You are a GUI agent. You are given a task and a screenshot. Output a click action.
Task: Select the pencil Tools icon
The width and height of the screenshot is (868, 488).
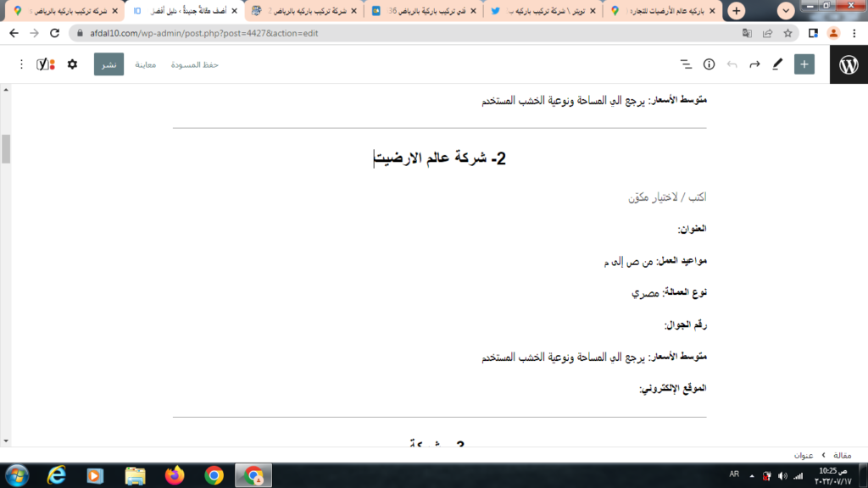pos(777,64)
